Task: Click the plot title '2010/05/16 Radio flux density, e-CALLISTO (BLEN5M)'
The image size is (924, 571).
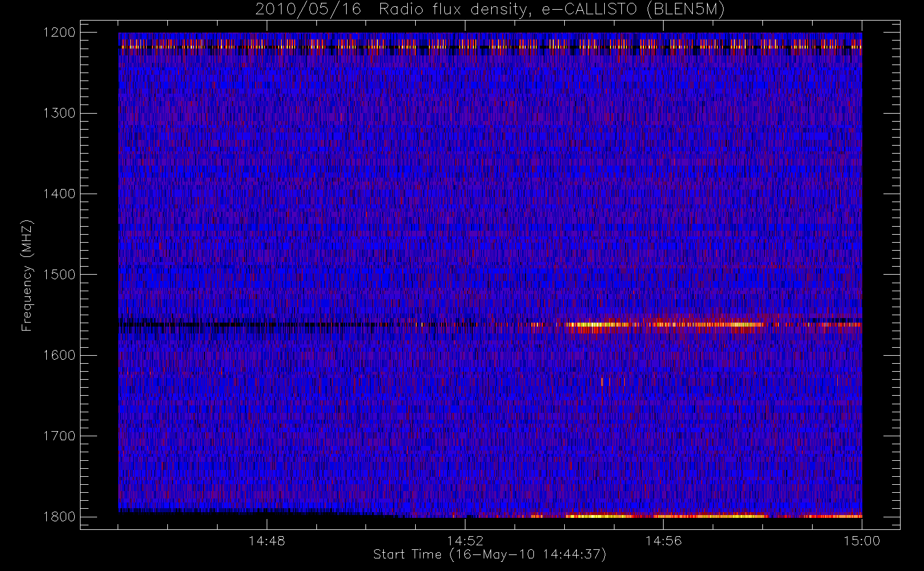Action: click(490, 10)
